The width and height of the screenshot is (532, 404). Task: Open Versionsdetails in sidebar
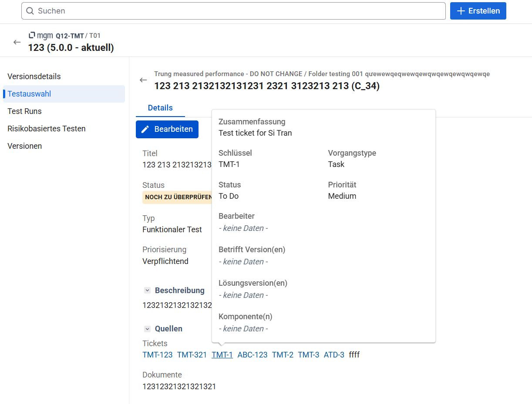tap(34, 77)
